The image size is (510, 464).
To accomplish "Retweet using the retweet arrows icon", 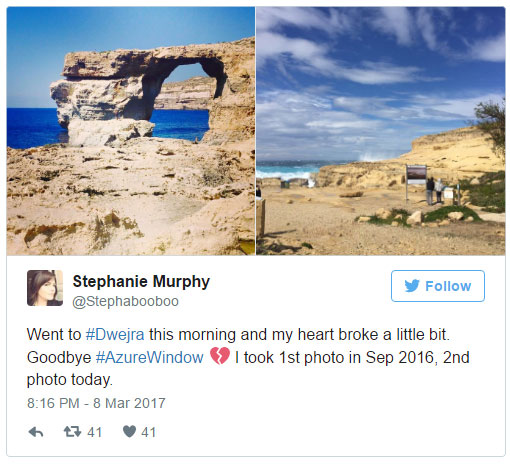I will coord(72,432).
